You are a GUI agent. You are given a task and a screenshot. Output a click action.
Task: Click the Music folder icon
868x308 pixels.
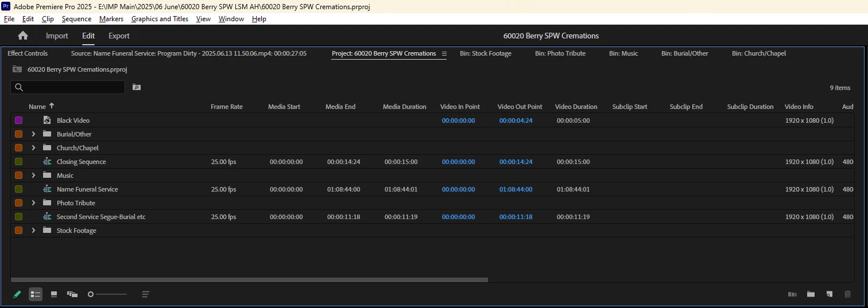[x=47, y=176]
